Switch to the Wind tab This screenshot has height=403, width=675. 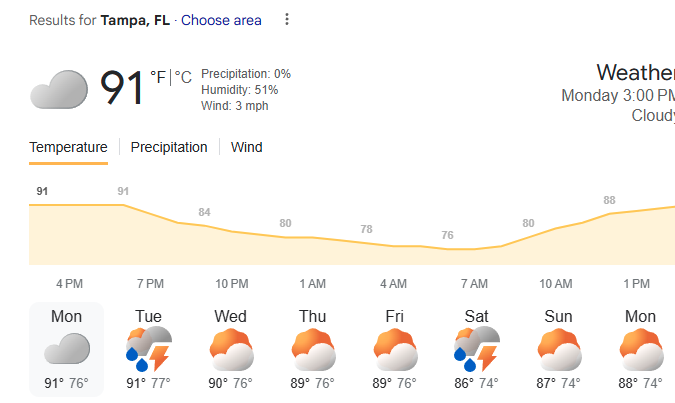(246, 147)
